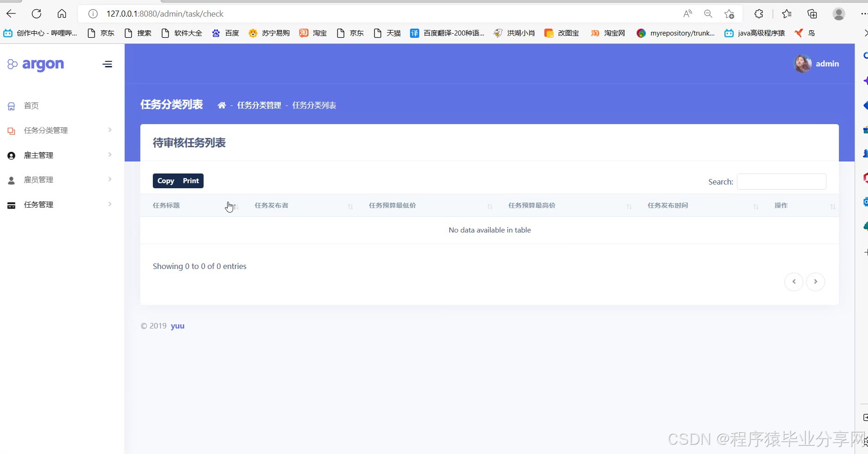Open favorites list icon
Viewport: 868px width, 454px height.
[x=787, y=14]
